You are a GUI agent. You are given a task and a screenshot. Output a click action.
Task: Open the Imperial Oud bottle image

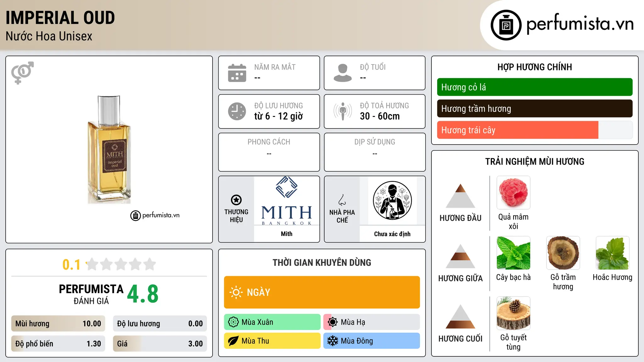tap(109, 150)
